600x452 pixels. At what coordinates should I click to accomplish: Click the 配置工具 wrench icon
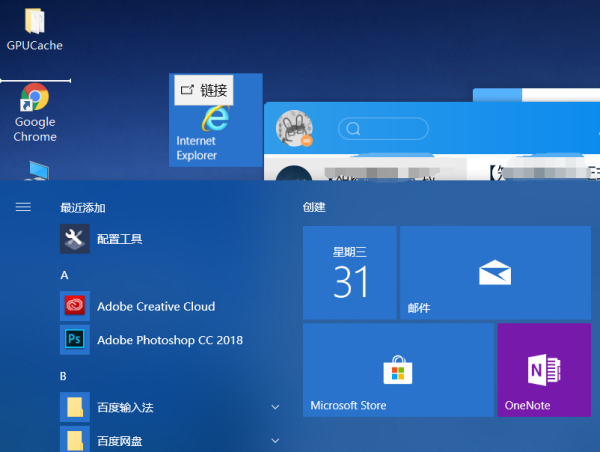75,239
